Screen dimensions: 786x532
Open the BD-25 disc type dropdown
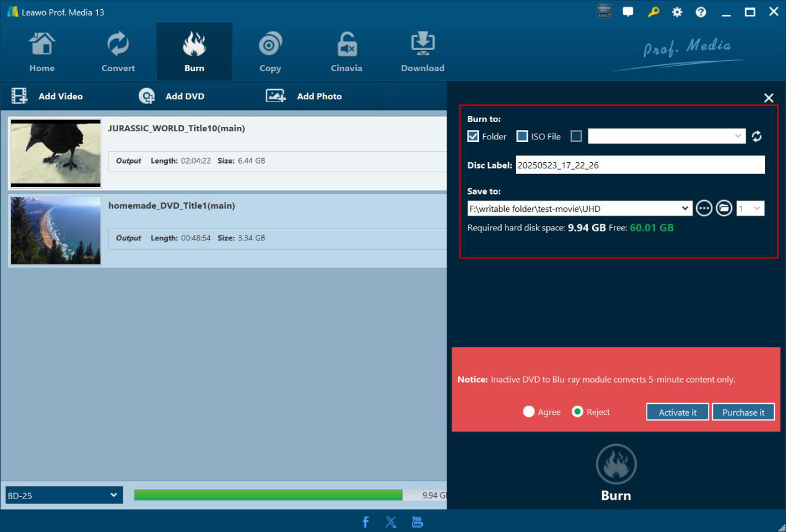(64, 495)
